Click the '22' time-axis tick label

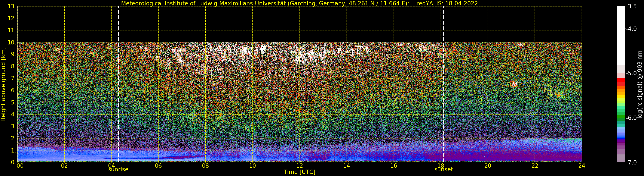click(535, 166)
